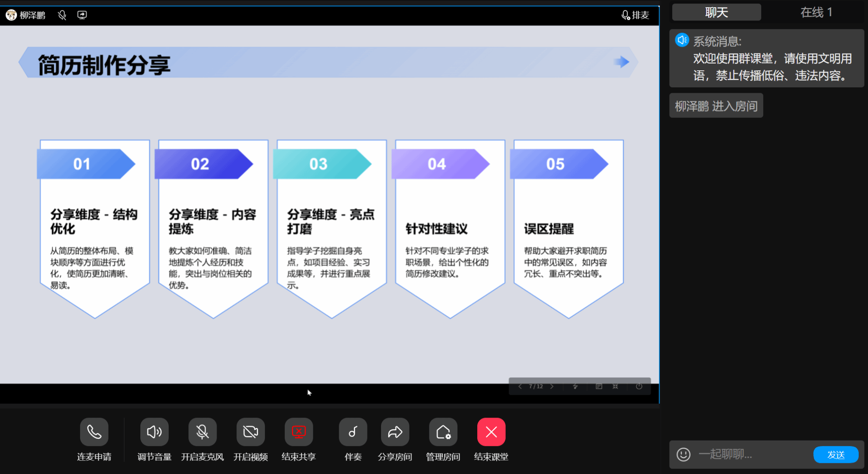Click the 一起聊聊 chat input field
Screen dimensions: 868x474
(x=752, y=454)
